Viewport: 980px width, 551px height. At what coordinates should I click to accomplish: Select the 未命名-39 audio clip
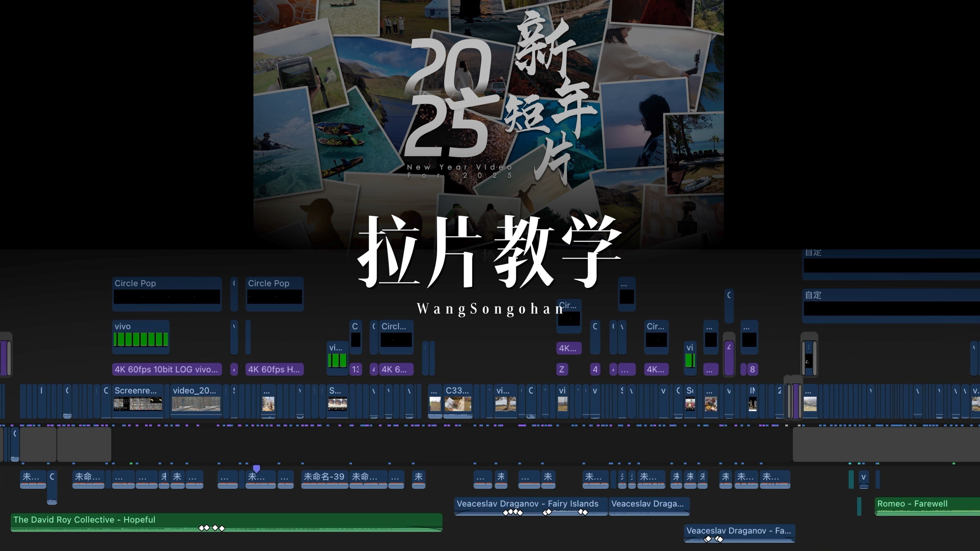coord(325,479)
